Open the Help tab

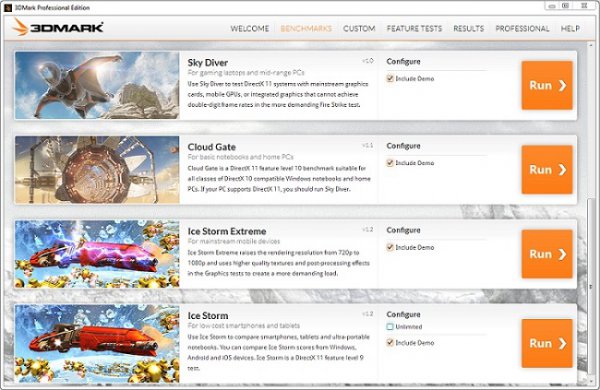570,28
